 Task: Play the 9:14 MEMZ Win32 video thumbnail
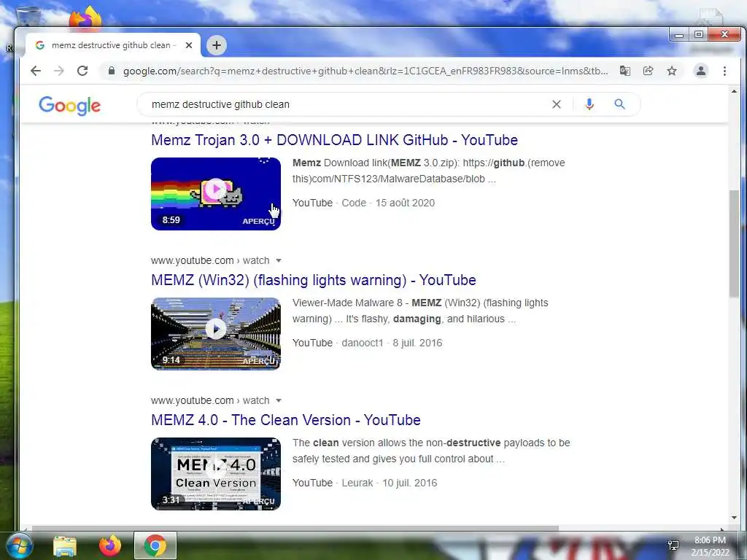click(216, 334)
